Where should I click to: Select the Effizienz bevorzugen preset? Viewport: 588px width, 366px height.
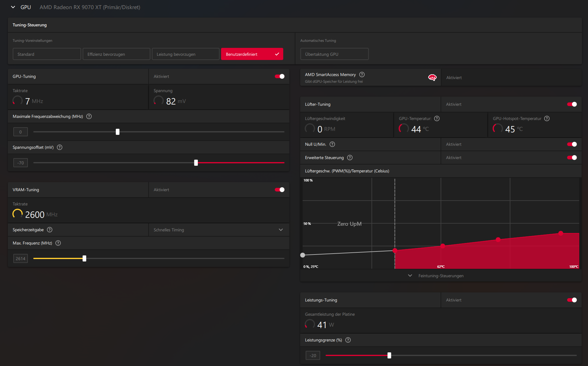[116, 54]
